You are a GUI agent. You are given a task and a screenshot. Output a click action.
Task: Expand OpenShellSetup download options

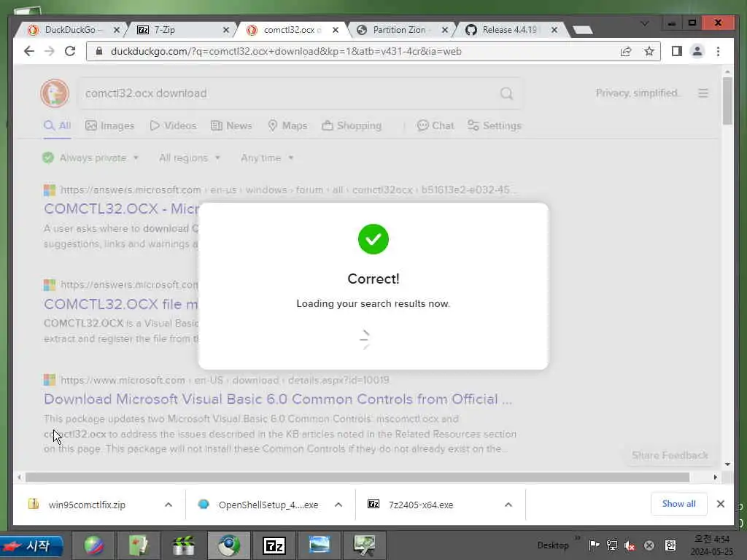point(338,505)
